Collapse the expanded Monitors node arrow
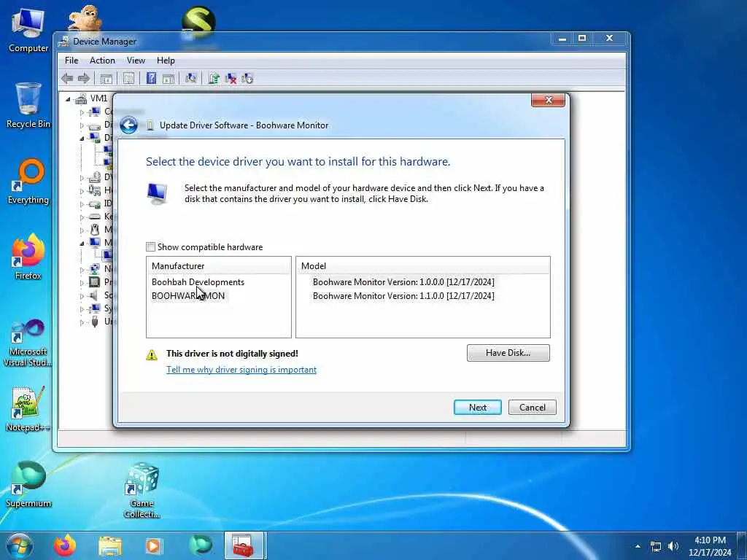 pos(82,243)
